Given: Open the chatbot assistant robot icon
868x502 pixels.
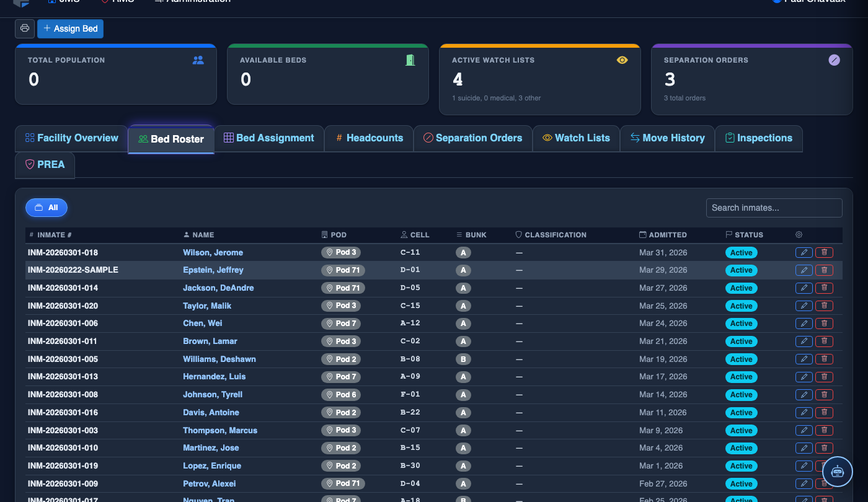Looking at the screenshot, I should (838, 471).
